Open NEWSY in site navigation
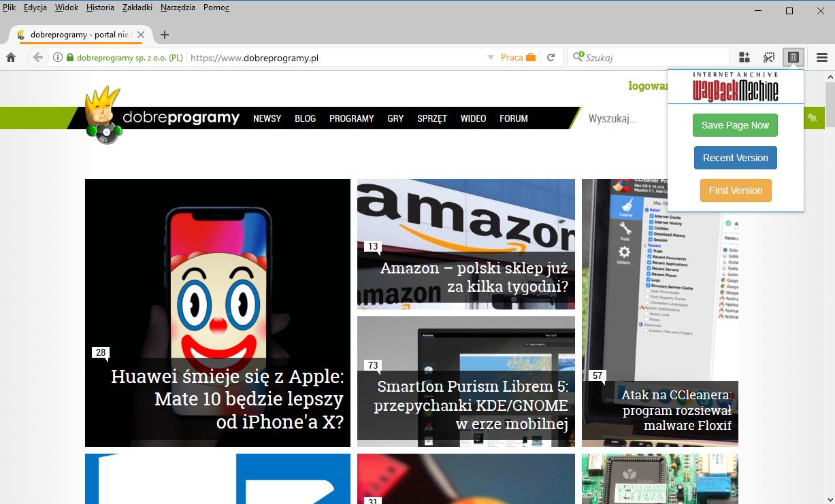 [x=267, y=118]
